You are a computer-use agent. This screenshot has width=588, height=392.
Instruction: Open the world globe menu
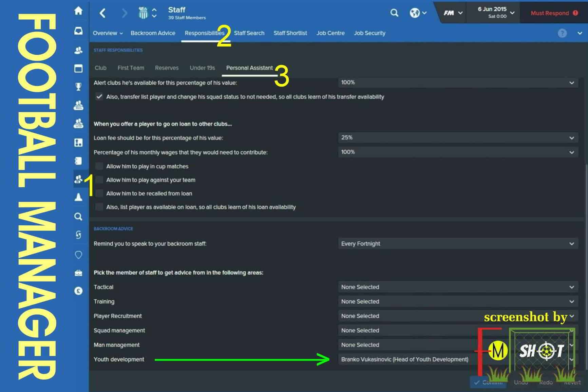click(418, 13)
